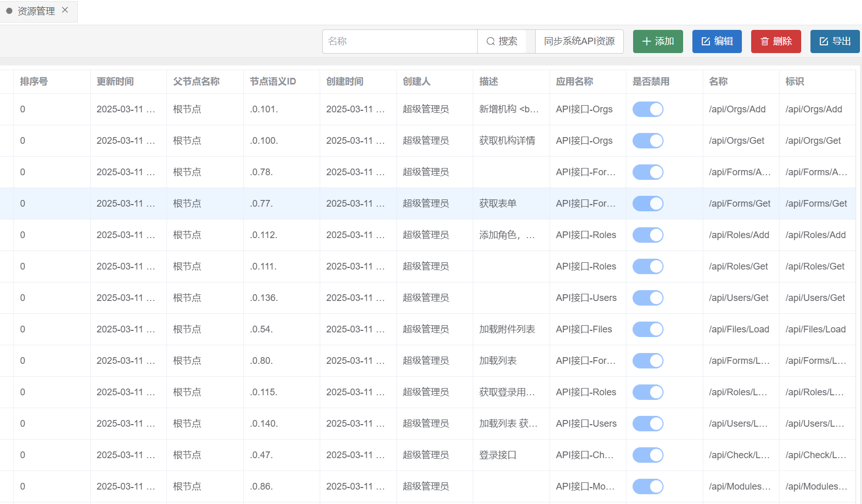Toggle 是否禁用 switch for .0.47. row
Viewport: 862px width, 504px height.
(648, 455)
